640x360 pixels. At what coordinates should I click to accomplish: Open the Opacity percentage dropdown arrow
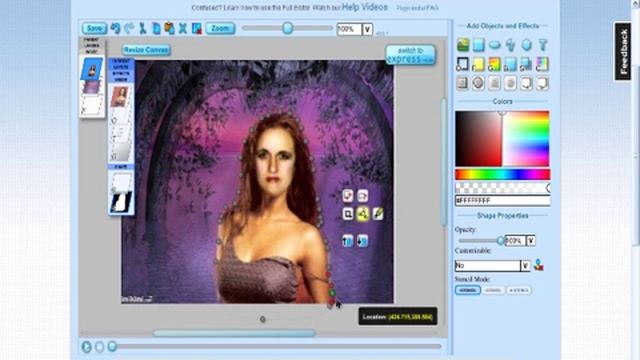[531, 241]
